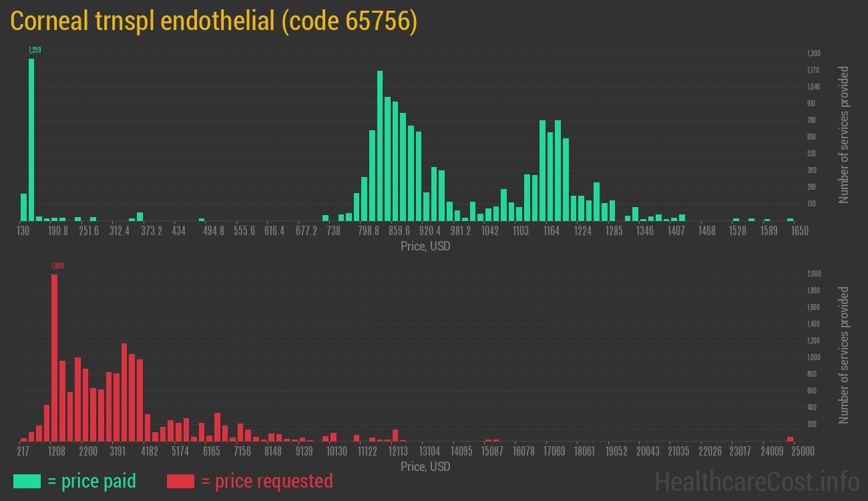The image size is (868, 501).
Task: Select the tallest green bar labeled 1,259
Action: [31, 140]
